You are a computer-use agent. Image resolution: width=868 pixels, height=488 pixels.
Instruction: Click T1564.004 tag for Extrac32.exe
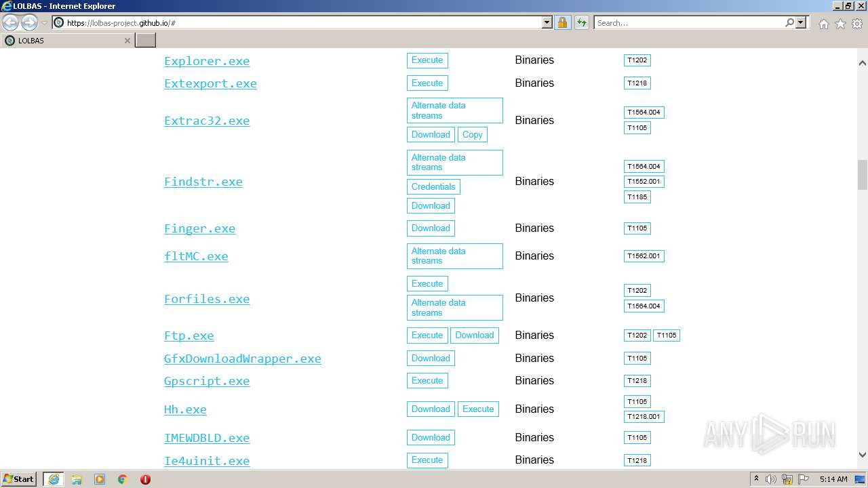pos(644,113)
